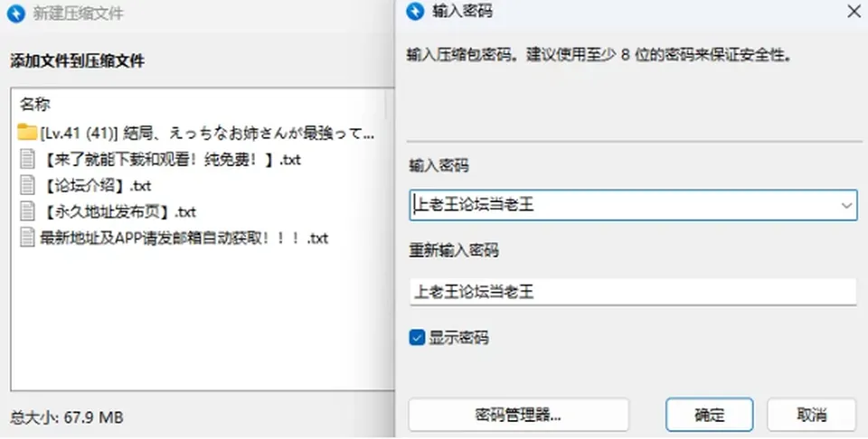This screenshot has height=439, width=868.
Task: Uncheck the 显示密码 checkbox
Action: pos(417,337)
